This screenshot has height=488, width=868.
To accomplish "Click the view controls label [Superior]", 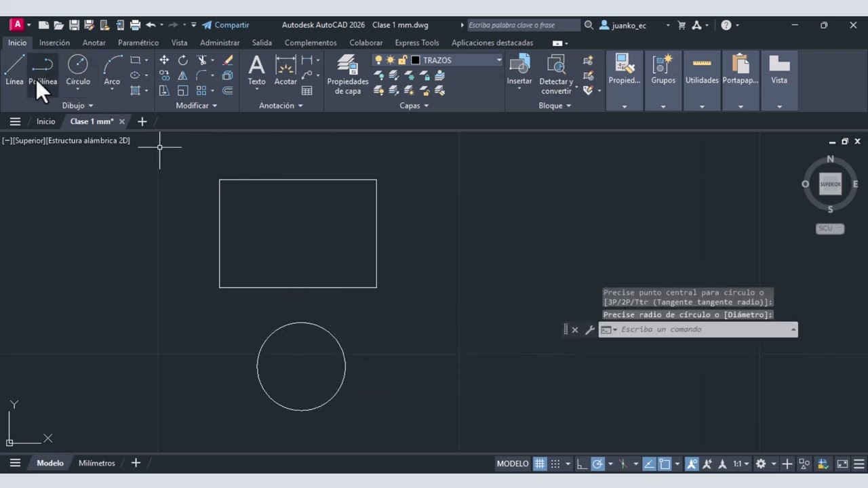I will [x=28, y=140].
